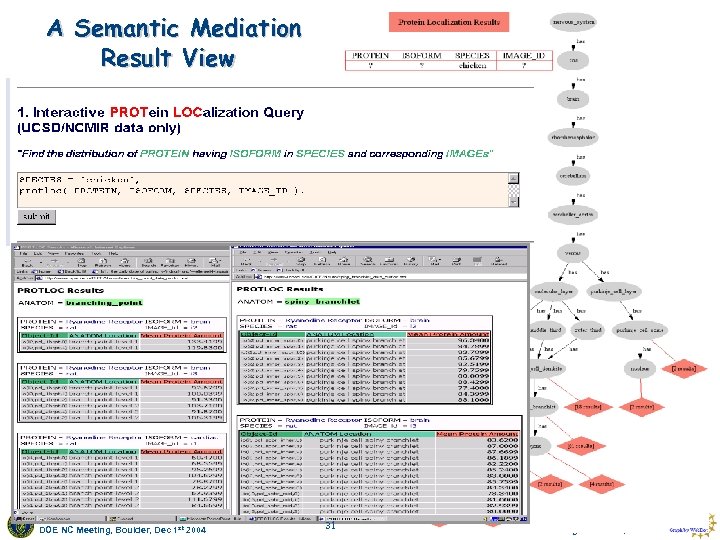
Task: Click the Forward icon in left browser toolbar
Action: pyautogui.click(x=54, y=262)
